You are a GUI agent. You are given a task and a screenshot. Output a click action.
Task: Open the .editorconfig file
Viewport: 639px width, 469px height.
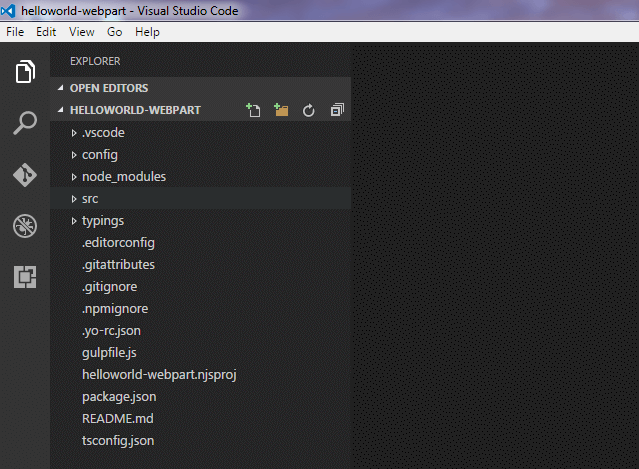tap(118, 243)
